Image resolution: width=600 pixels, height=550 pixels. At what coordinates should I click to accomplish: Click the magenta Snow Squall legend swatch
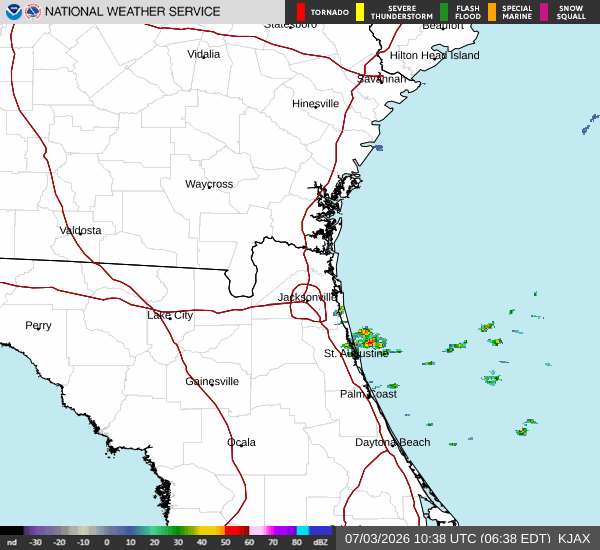[544, 12]
